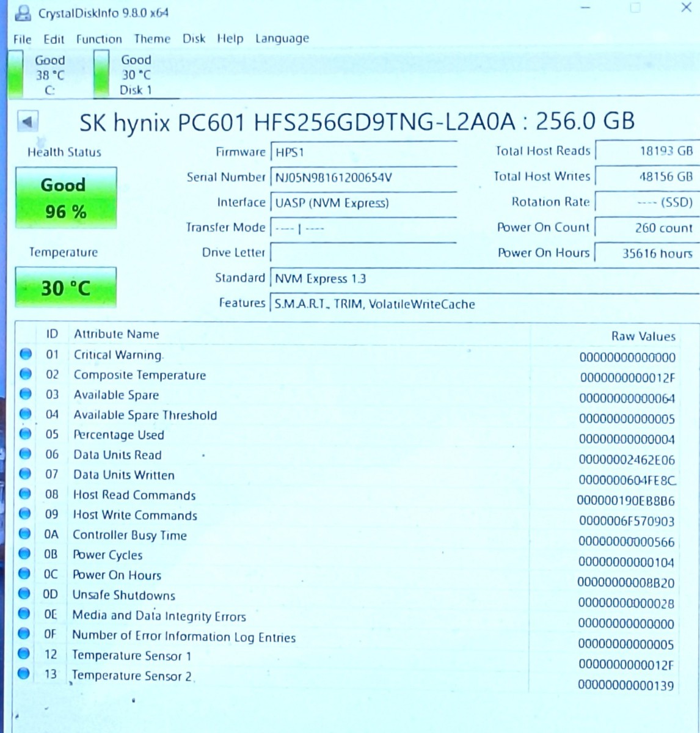Open the Language menu
This screenshot has width=700, height=733.
(282, 38)
